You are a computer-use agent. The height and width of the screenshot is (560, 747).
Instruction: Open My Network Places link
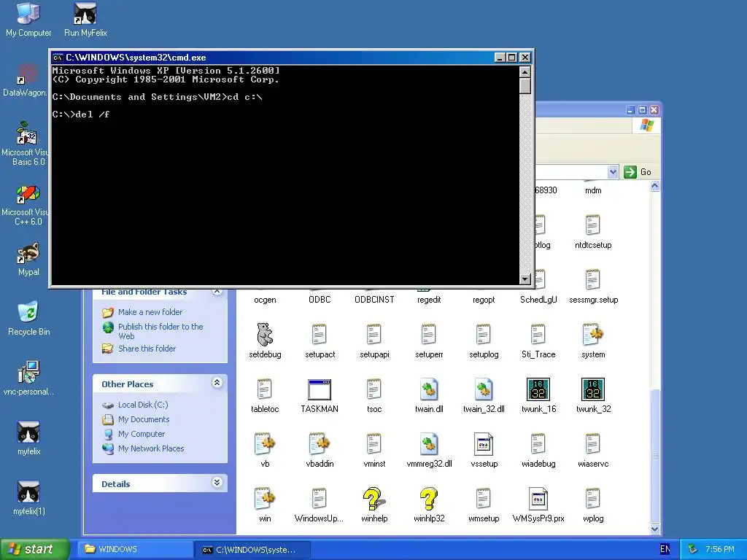tap(150, 448)
